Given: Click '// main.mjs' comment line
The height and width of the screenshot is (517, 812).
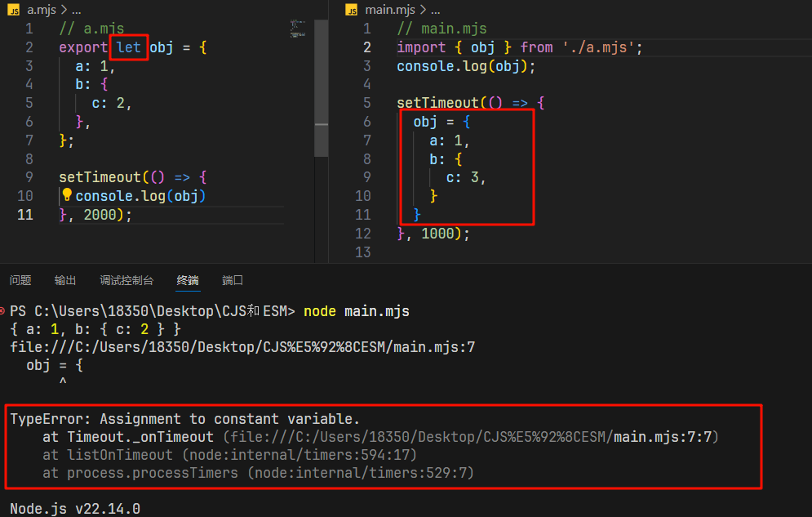Looking at the screenshot, I should pyautogui.click(x=441, y=29).
